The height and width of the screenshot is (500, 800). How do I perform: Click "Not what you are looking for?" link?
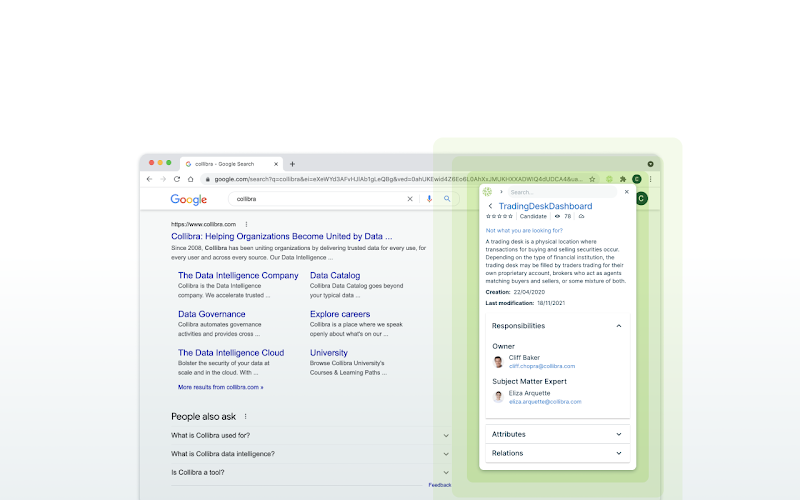coord(524,230)
